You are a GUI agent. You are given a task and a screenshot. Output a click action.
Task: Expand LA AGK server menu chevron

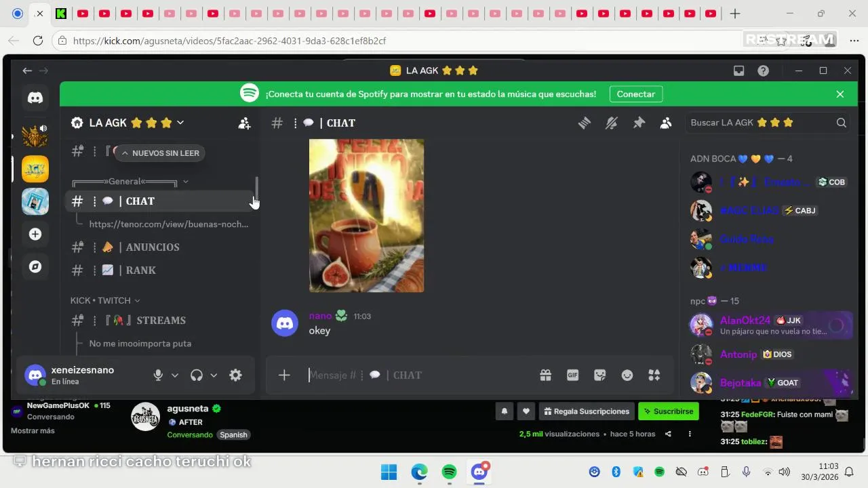point(180,123)
